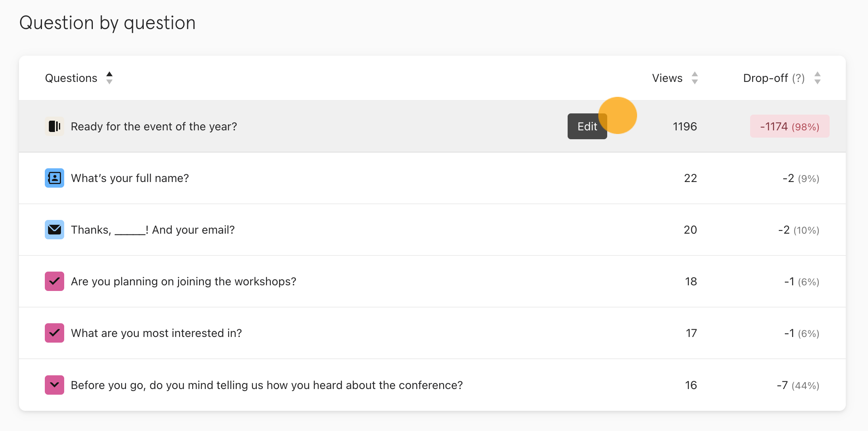Click the Views column header label
This screenshot has height=431, width=868.
[667, 78]
